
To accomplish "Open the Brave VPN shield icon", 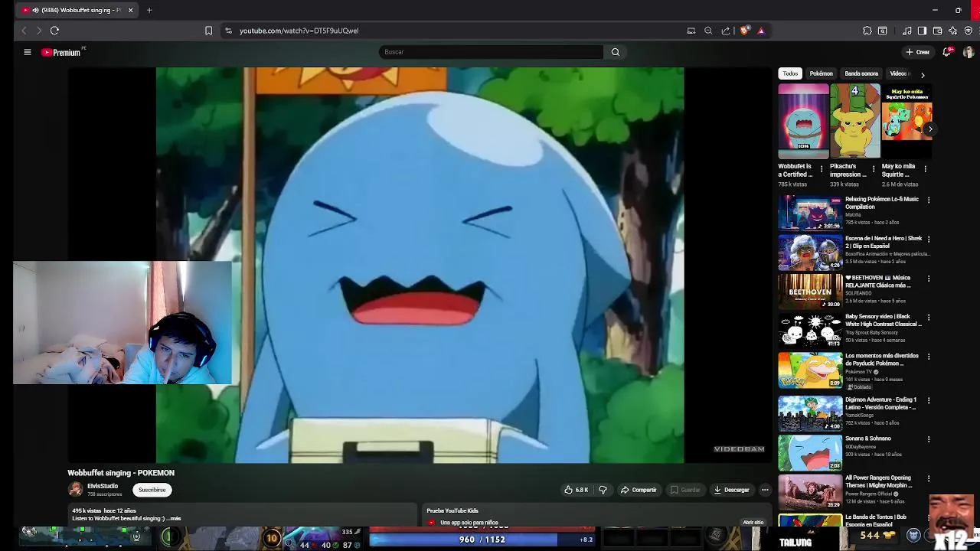I will (x=968, y=31).
